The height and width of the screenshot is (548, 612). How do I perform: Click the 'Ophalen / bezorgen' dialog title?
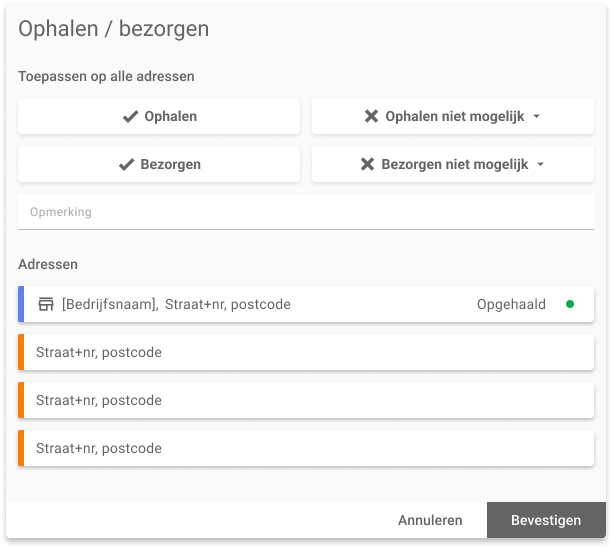(x=114, y=29)
